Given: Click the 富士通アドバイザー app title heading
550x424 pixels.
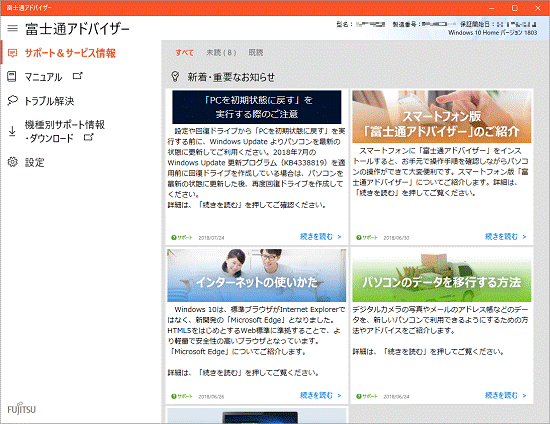Looking at the screenshot, I should point(77,29).
